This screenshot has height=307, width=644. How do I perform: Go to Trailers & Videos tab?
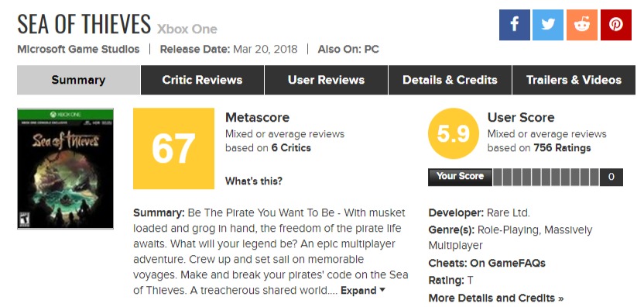coord(574,80)
